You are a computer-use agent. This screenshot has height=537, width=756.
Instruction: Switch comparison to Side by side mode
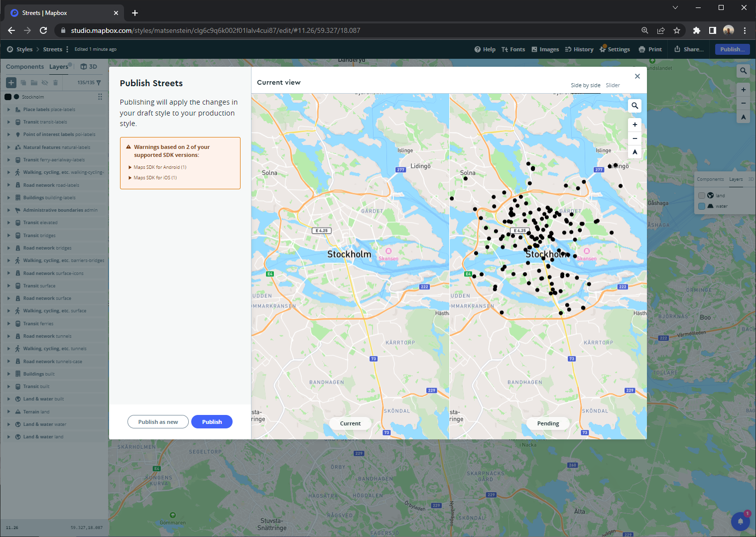[x=585, y=85]
